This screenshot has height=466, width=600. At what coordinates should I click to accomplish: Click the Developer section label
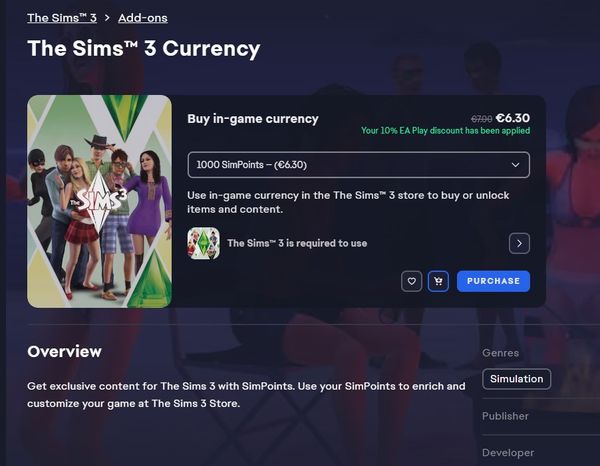tap(508, 453)
